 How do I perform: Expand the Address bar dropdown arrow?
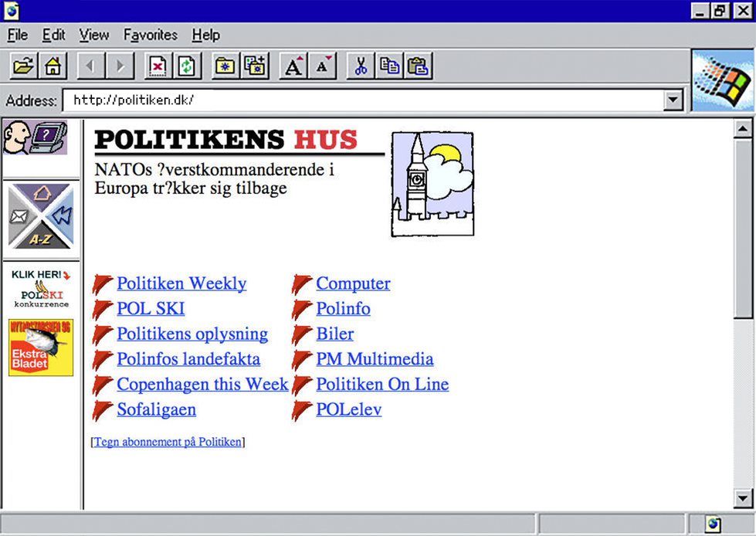pyautogui.click(x=673, y=100)
